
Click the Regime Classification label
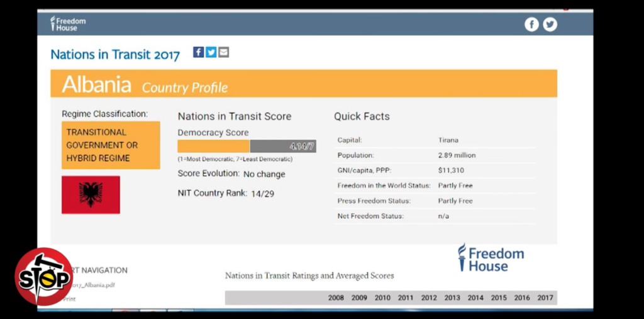click(x=105, y=114)
